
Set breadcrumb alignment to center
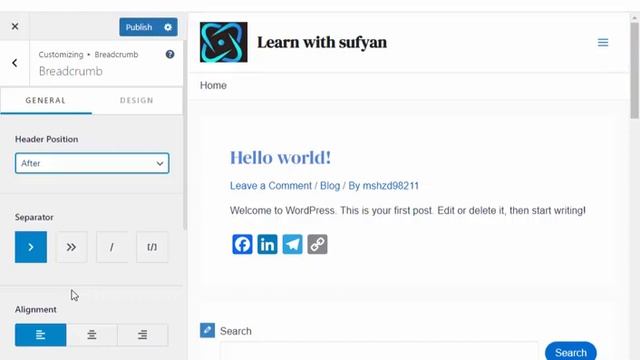(x=91, y=335)
